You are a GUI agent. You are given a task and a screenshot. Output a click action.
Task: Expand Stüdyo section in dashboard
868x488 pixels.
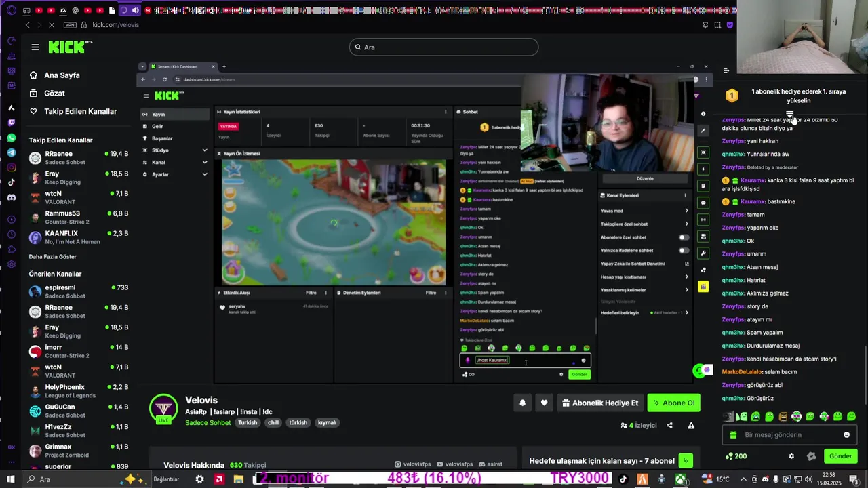pyautogui.click(x=174, y=150)
